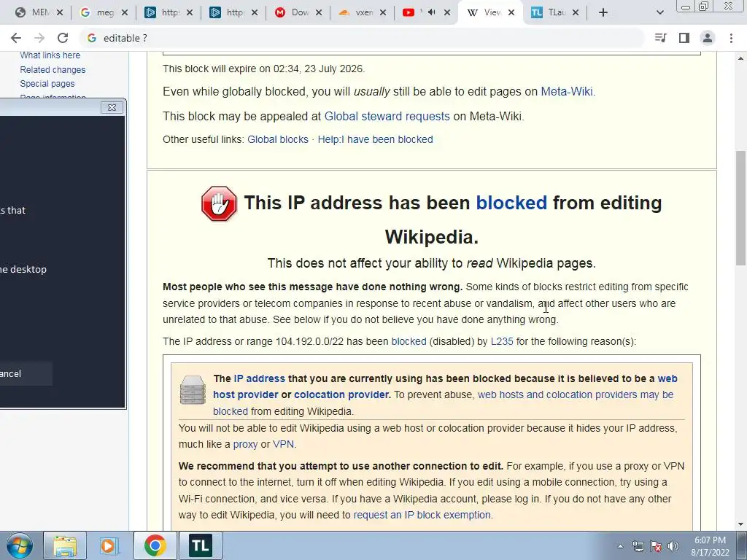Open the 'proxy' link
The height and width of the screenshot is (560, 747).
pos(245,444)
